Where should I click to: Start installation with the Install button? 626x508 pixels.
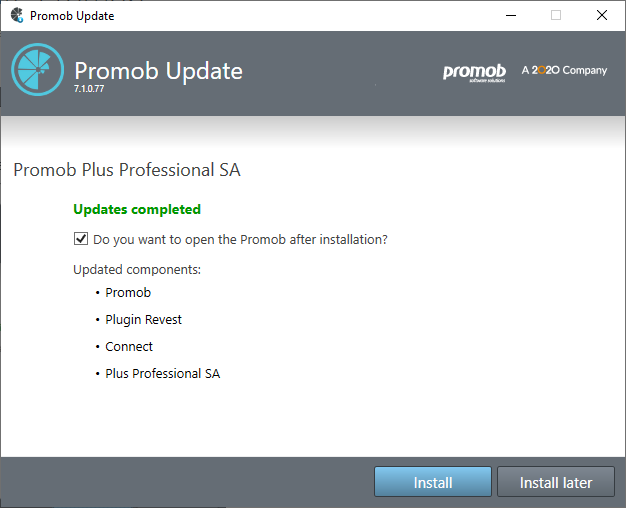pyautogui.click(x=433, y=482)
